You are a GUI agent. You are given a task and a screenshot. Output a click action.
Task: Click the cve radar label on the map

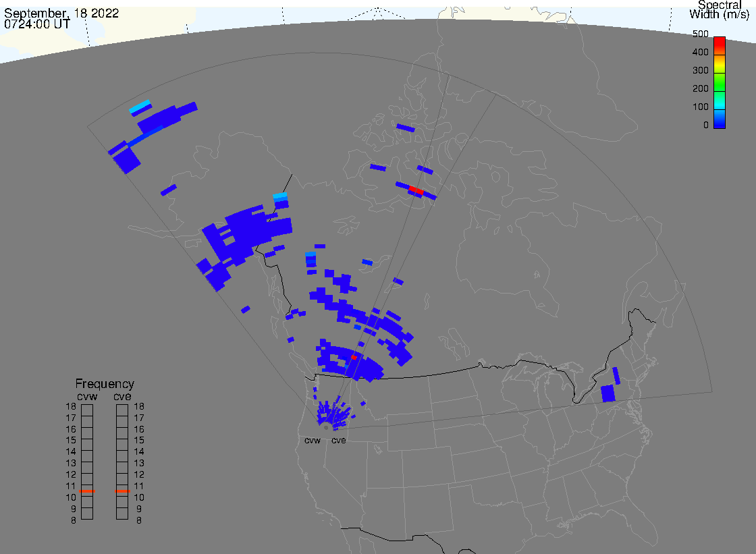coord(338,441)
